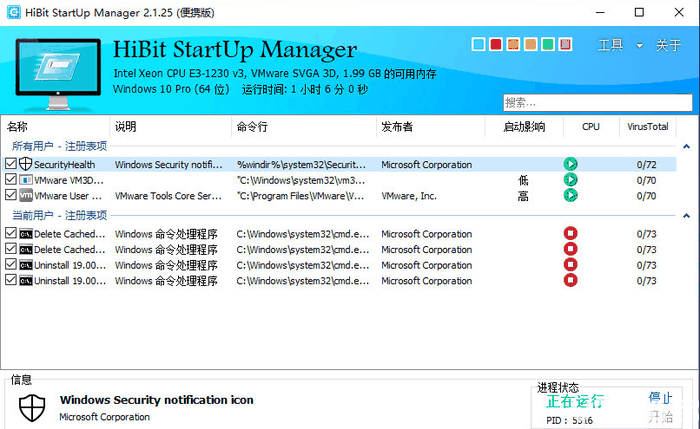Click the large shield icon in the info panel
This screenshot has width=700, height=429.
pyautogui.click(x=32, y=408)
